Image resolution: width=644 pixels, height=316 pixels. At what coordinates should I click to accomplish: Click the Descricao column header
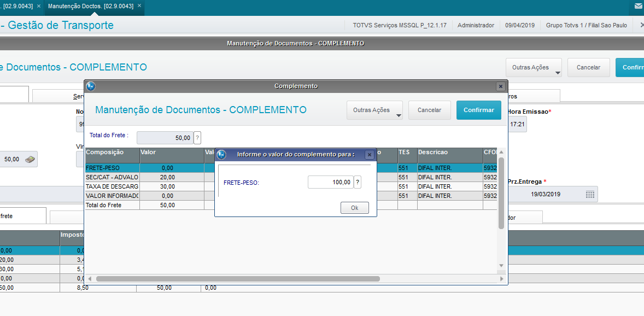450,155
